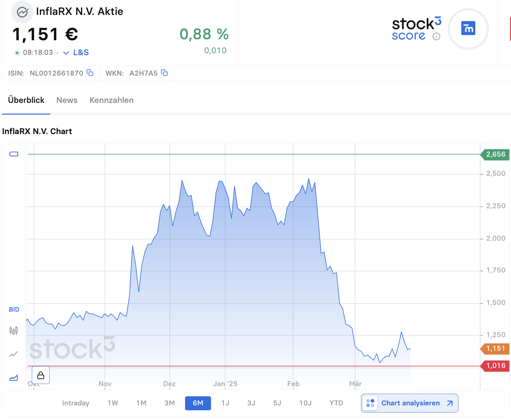Set chart range to 1J
The height and width of the screenshot is (420, 511).
(x=225, y=403)
